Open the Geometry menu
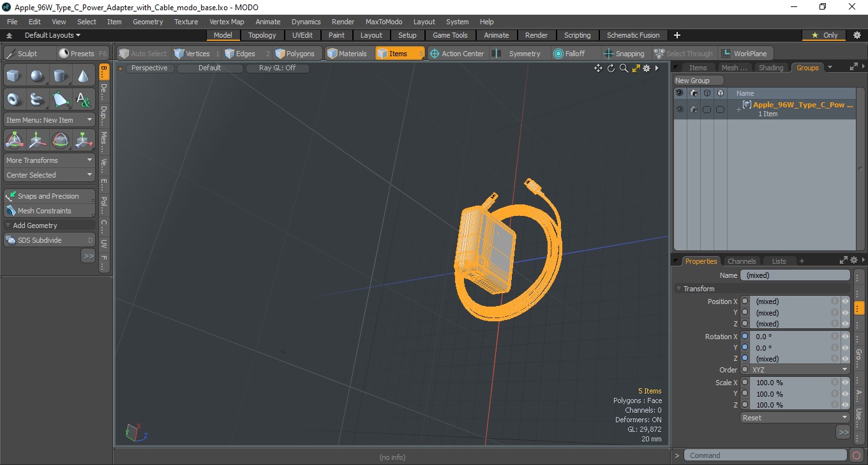The image size is (868, 465). point(147,22)
